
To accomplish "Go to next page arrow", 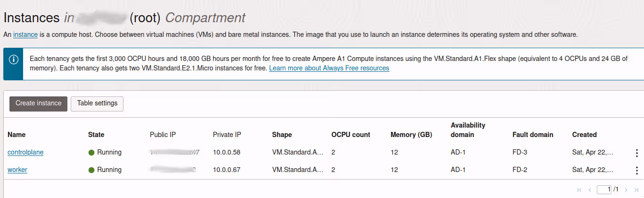I will tap(626, 190).
